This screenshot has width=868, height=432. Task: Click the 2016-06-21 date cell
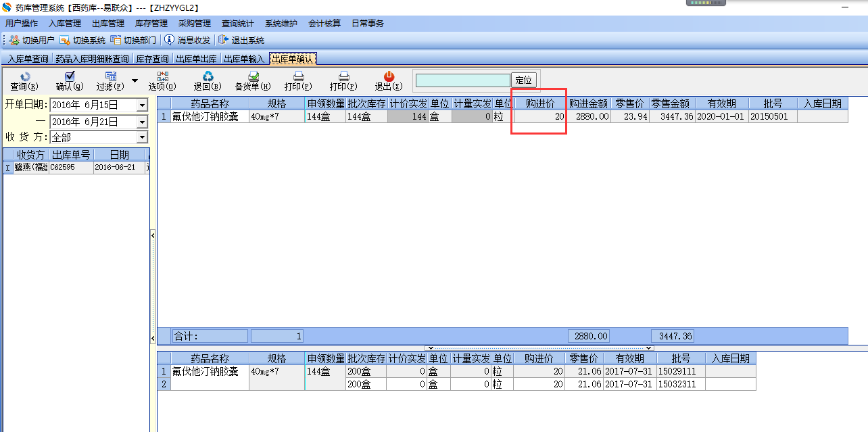[119, 168]
